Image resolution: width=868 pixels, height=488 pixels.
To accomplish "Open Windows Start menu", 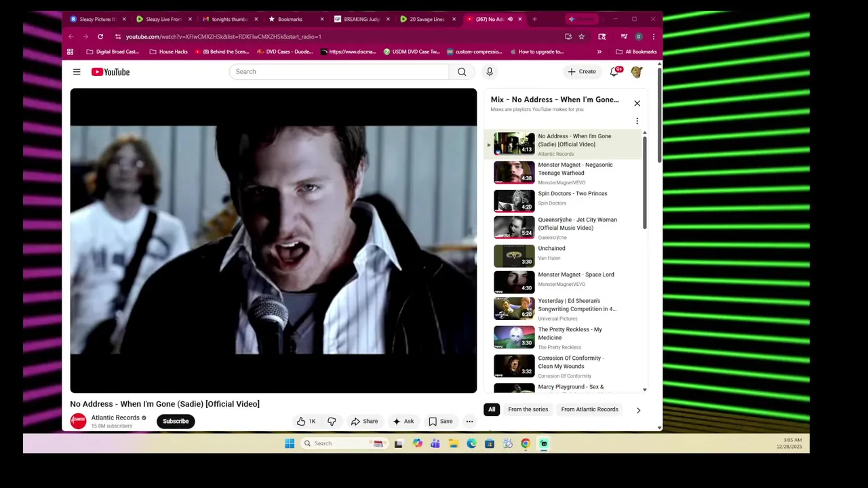I will point(290,443).
